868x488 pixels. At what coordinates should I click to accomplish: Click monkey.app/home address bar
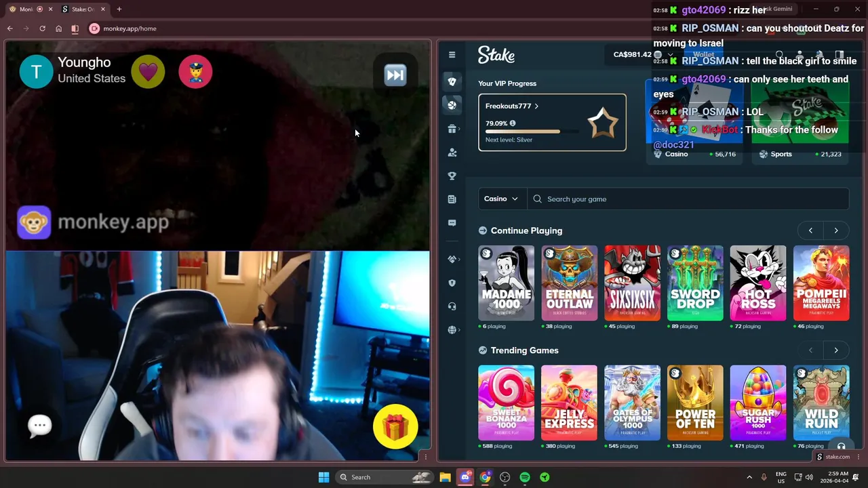[x=130, y=28]
